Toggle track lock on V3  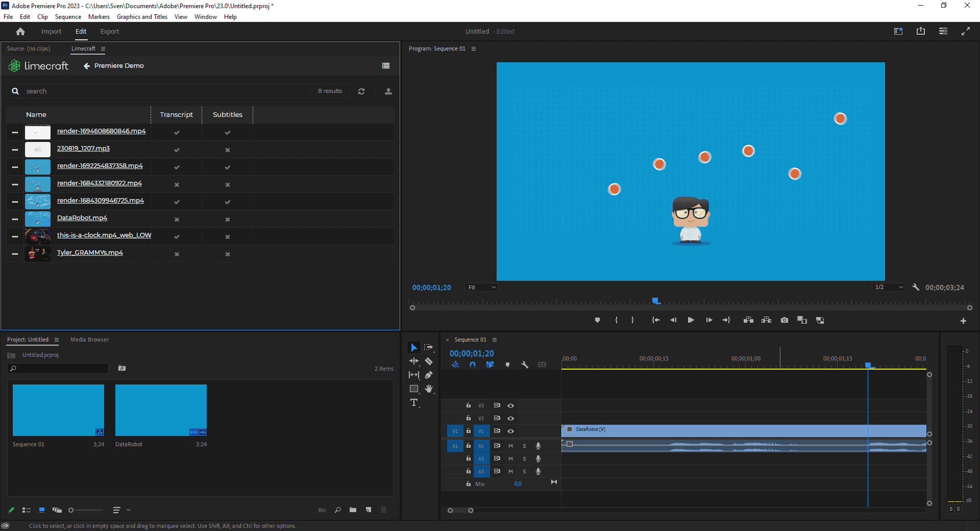(468, 405)
